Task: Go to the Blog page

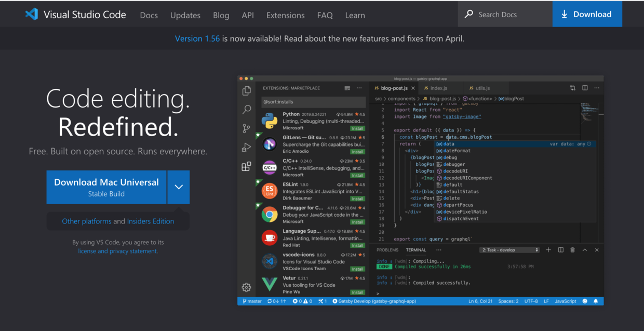Action: click(221, 15)
